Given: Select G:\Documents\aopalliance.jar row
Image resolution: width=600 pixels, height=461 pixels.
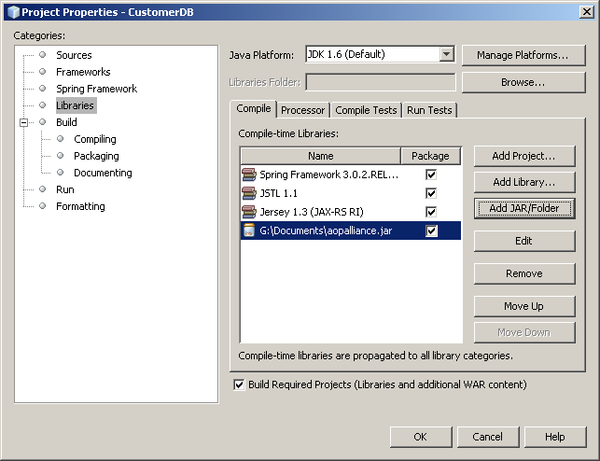Looking at the screenshot, I should (x=351, y=231).
